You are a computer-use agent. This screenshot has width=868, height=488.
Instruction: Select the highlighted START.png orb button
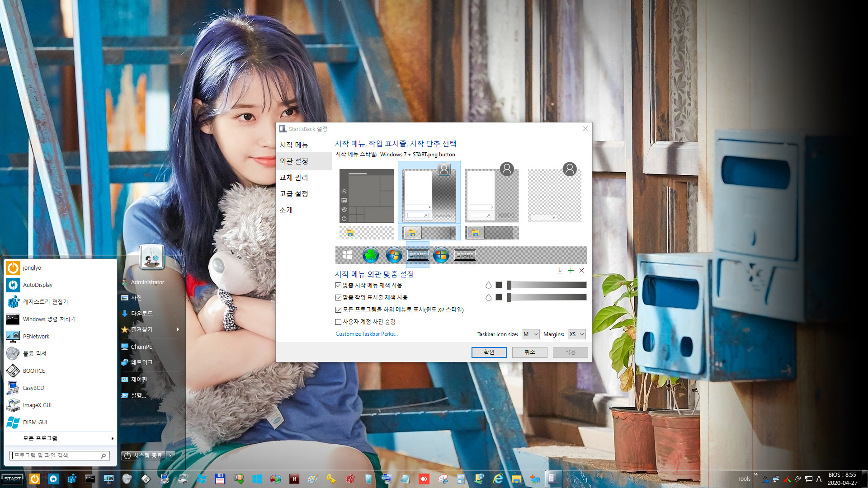click(418, 255)
